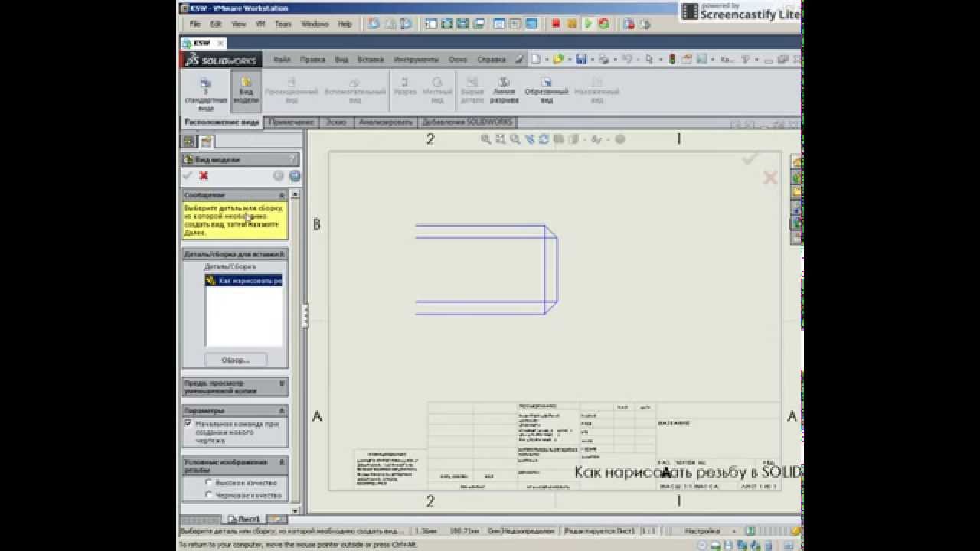
Task: Click the property panel scrollbar down arrow
Action: point(296,510)
